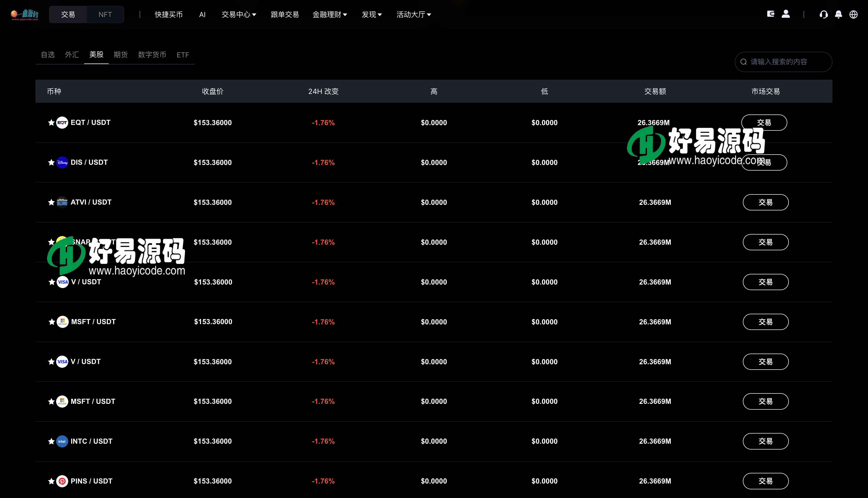The height and width of the screenshot is (498, 868).
Task: Open notifications bell icon
Action: [838, 14]
